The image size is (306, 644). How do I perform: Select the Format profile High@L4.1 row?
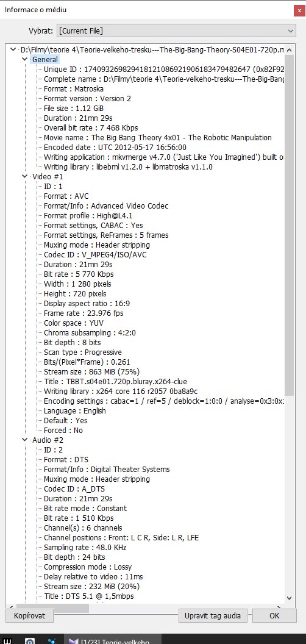click(88, 216)
